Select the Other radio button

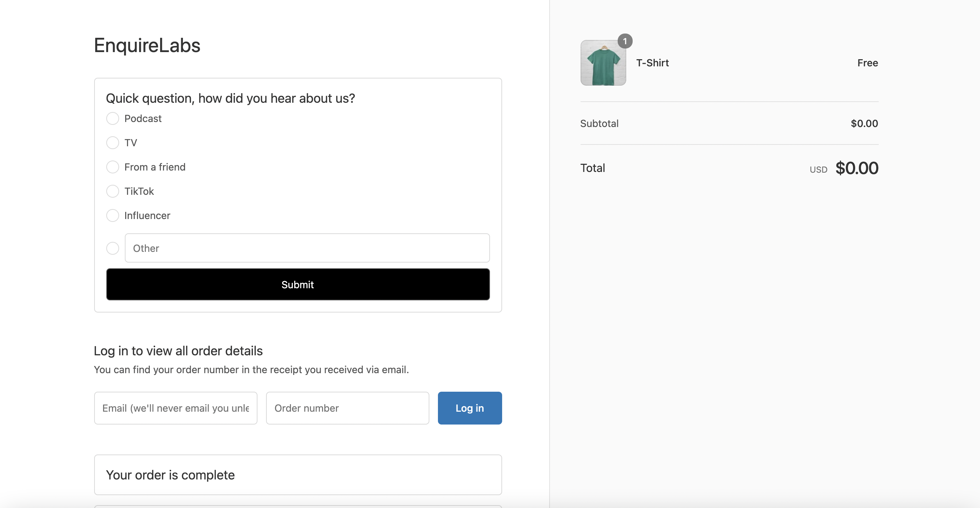click(113, 248)
